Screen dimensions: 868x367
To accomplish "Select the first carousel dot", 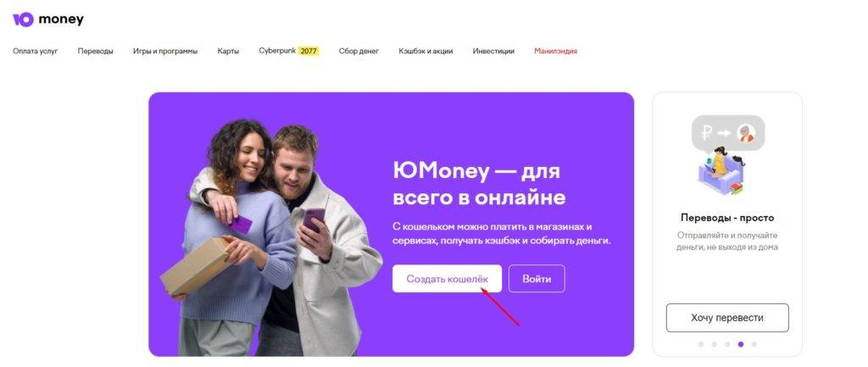I will pos(701,344).
